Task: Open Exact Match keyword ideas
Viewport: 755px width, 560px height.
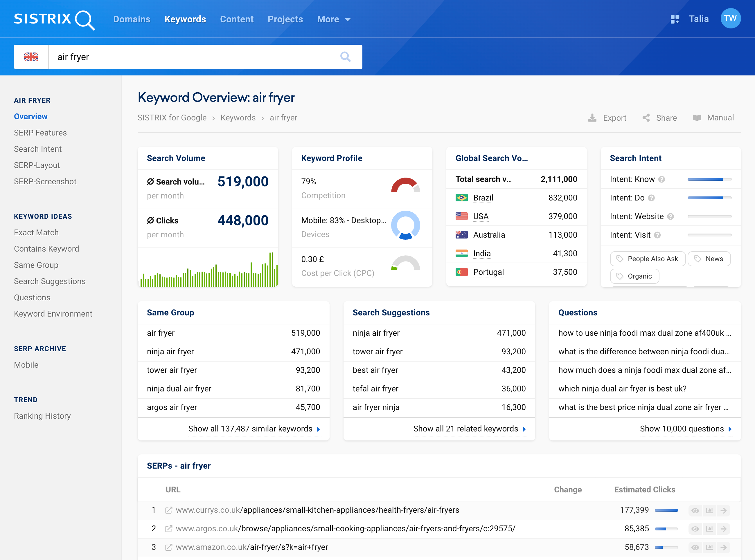Action: click(36, 232)
